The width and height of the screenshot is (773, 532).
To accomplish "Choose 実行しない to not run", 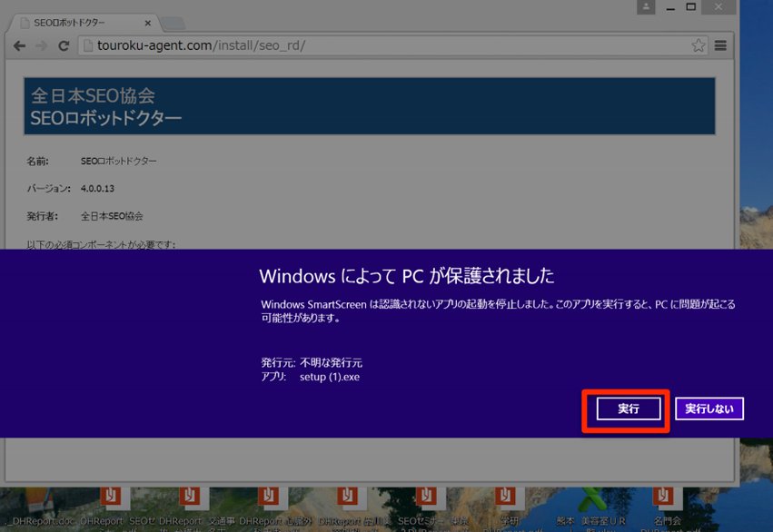I will click(709, 409).
